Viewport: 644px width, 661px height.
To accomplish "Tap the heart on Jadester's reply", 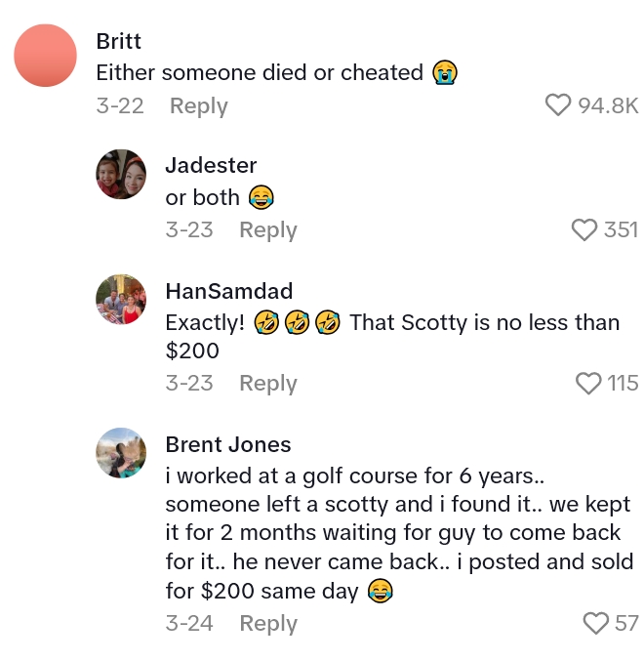I will pyautogui.click(x=584, y=229).
